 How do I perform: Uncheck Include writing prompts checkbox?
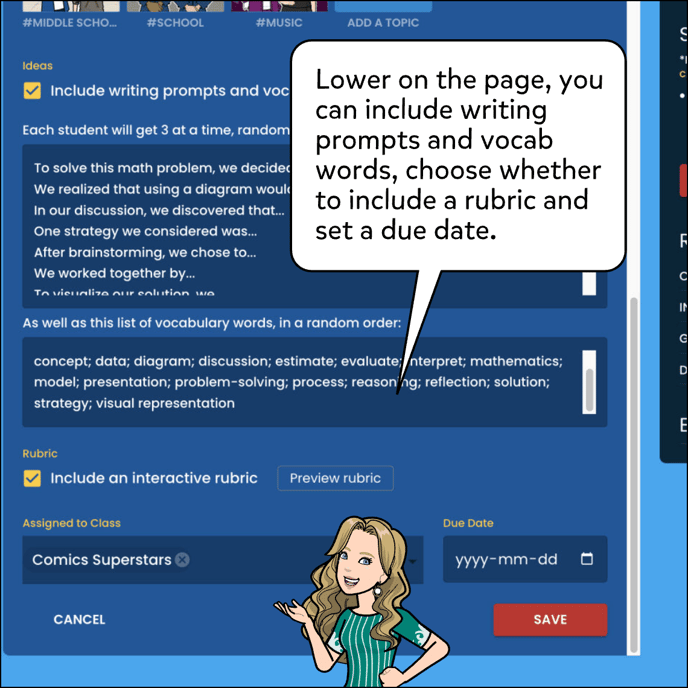point(32,91)
